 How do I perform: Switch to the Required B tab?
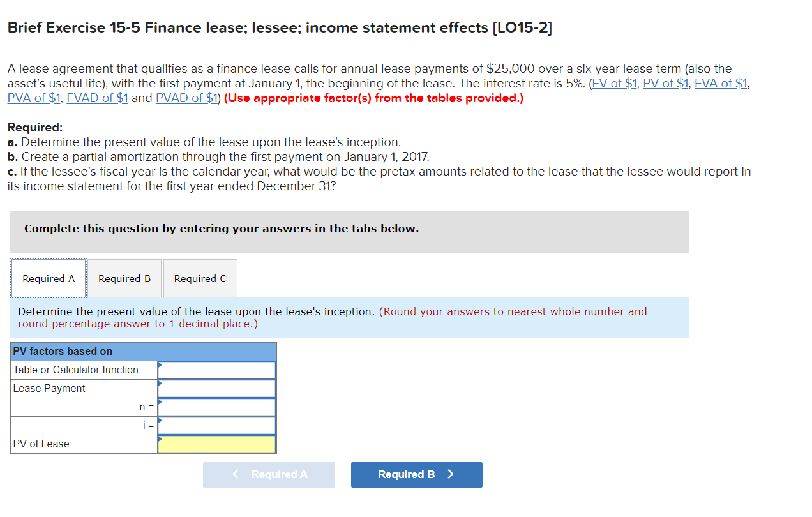(x=124, y=278)
